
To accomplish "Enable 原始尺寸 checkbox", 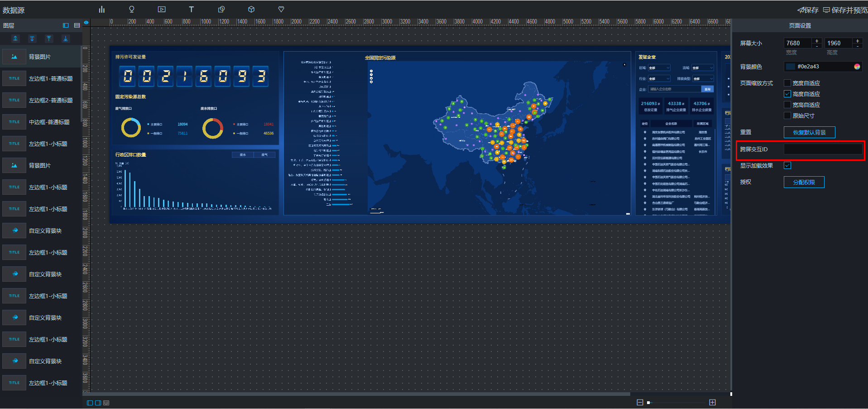I will click(x=787, y=115).
